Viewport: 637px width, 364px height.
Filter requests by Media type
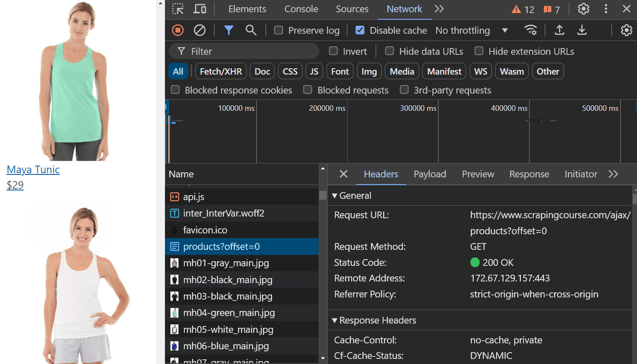pos(402,71)
